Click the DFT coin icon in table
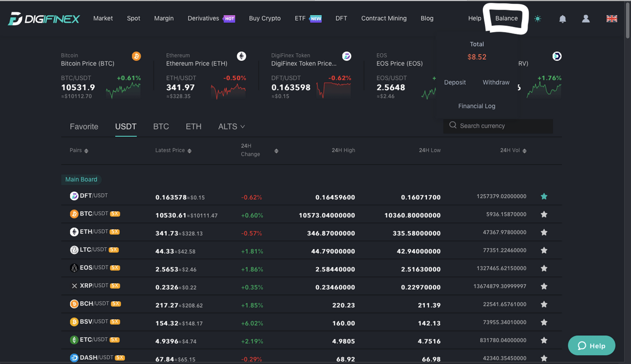The image size is (631, 364). click(x=74, y=196)
